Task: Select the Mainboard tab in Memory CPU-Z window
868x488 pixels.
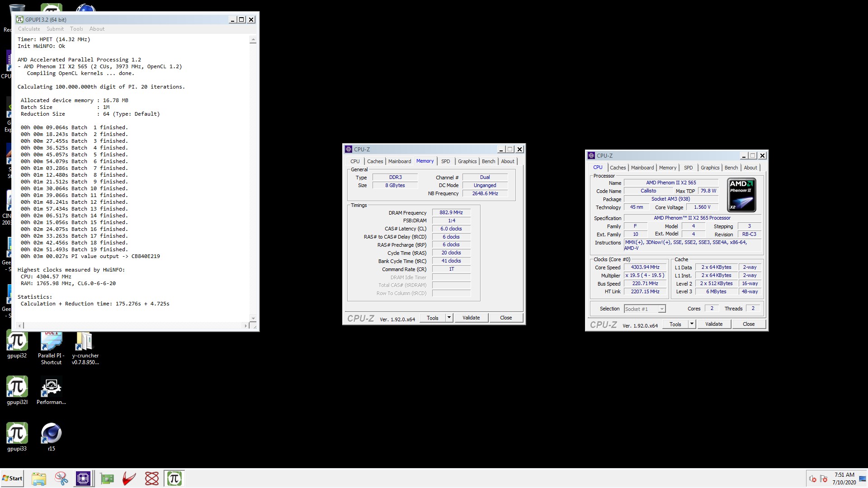Action: 400,161
